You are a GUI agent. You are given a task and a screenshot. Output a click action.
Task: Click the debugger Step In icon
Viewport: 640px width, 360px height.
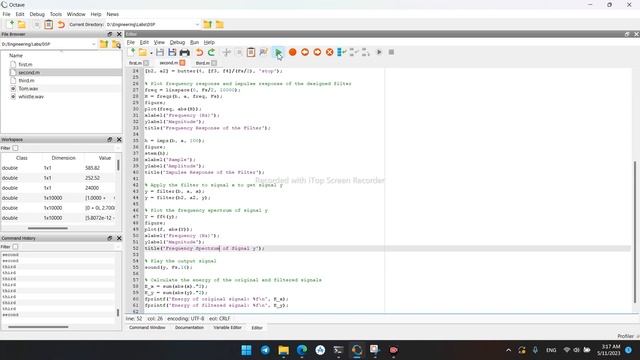(354, 52)
